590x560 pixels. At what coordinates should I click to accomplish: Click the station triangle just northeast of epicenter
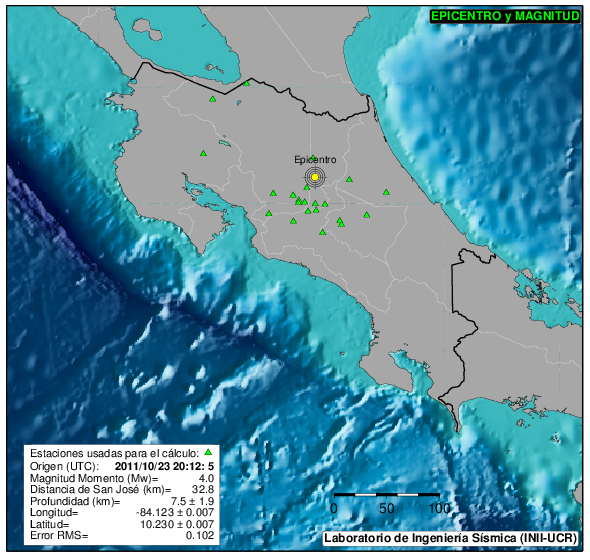click(349, 179)
